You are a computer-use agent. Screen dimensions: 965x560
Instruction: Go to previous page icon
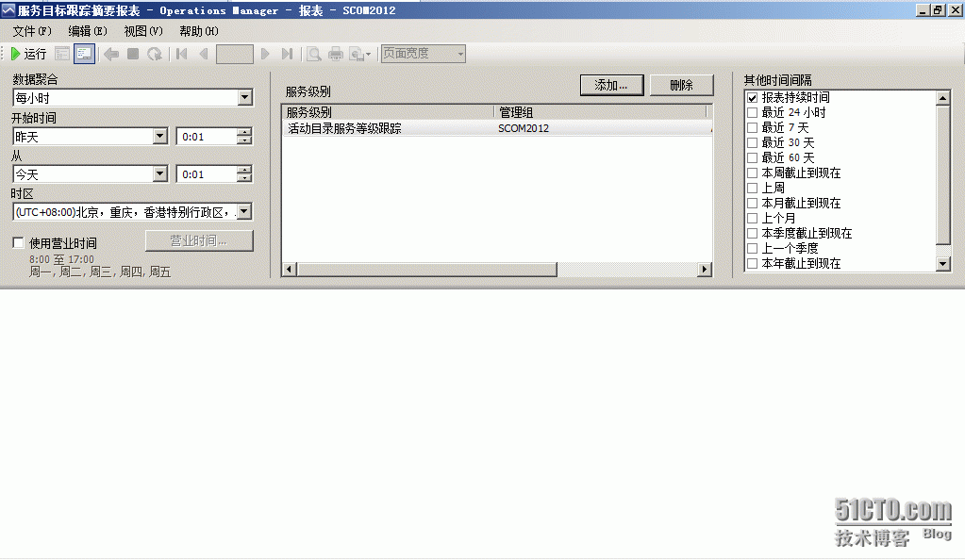[x=204, y=54]
